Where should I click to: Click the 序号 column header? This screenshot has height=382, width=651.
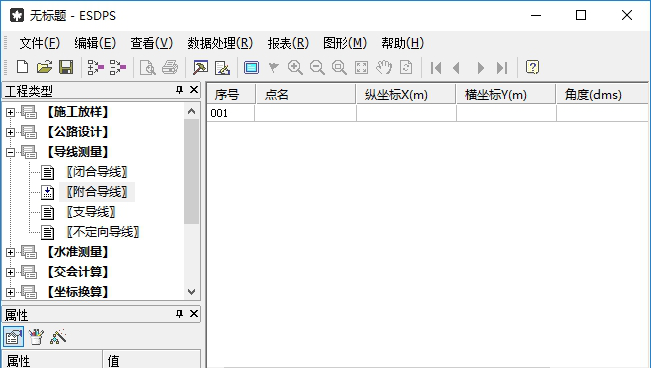pos(231,94)
